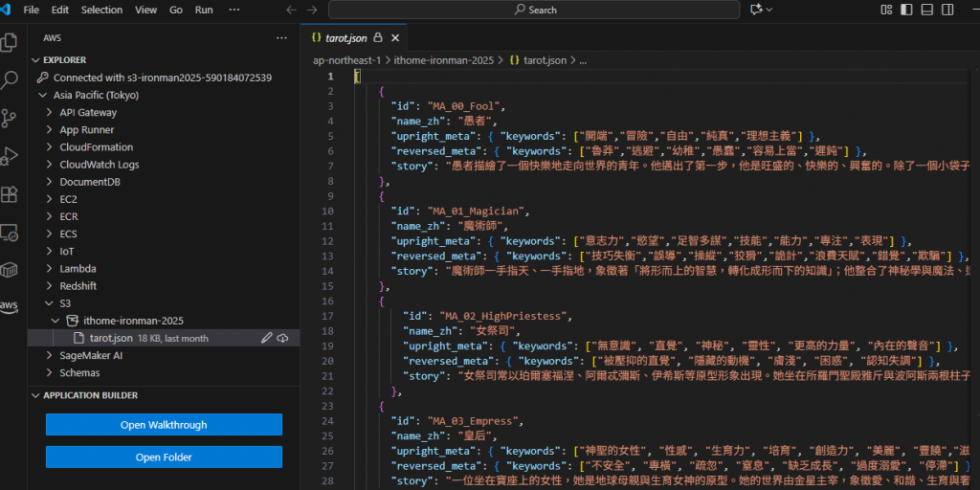Click the edit pencil icon on tarot.json

pos(267,338)
